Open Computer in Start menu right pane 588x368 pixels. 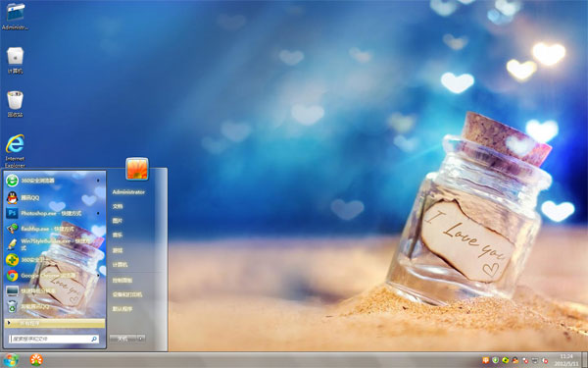(x=120, y=265)
